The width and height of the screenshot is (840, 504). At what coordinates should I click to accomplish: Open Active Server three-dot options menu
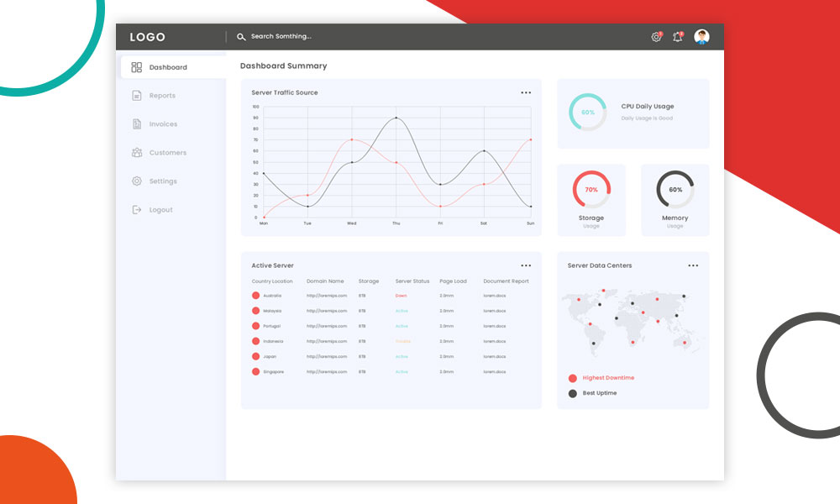pos(526,265)
